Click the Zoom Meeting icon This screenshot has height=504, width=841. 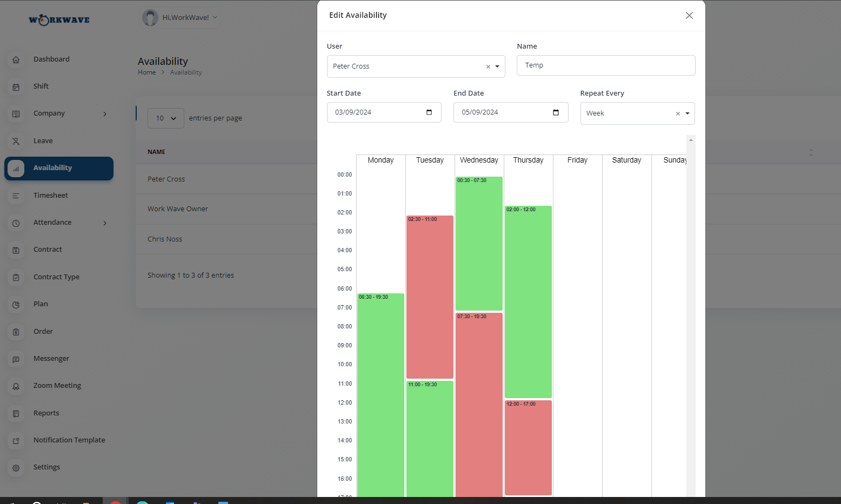(x=16, y=386)
